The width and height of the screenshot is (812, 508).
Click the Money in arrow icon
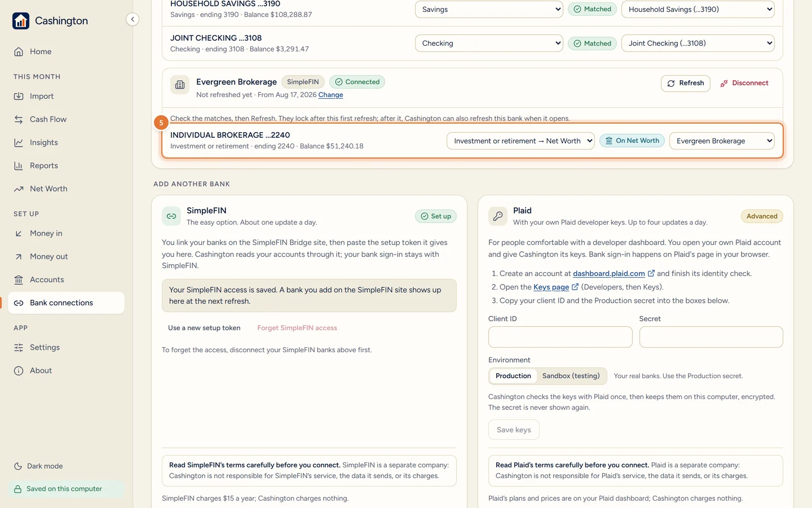coord(19,234)
